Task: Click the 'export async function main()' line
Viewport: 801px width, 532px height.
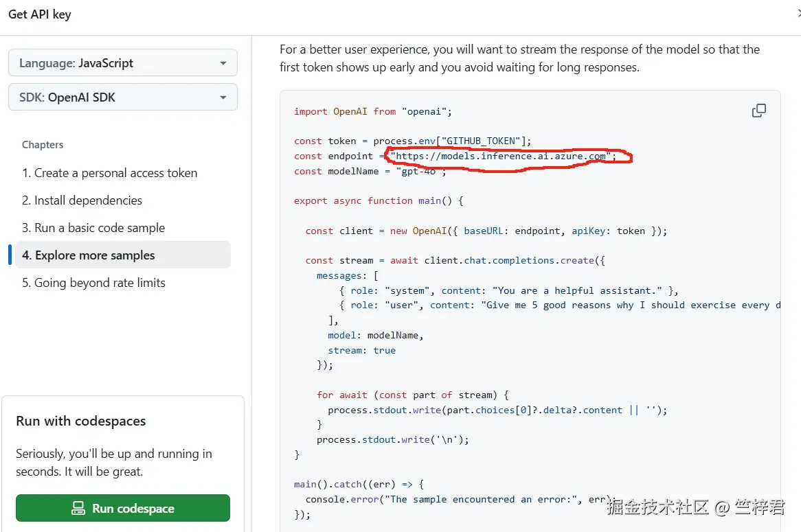Action: 379,200
